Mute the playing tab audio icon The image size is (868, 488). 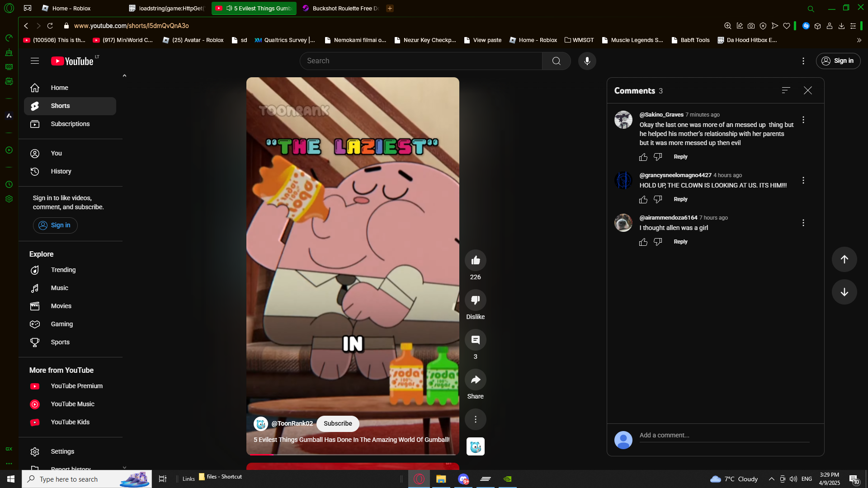[229, 8]
